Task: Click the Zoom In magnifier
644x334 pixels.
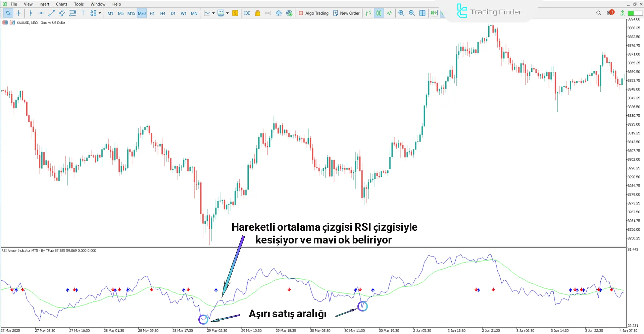Action: point(401,13)
